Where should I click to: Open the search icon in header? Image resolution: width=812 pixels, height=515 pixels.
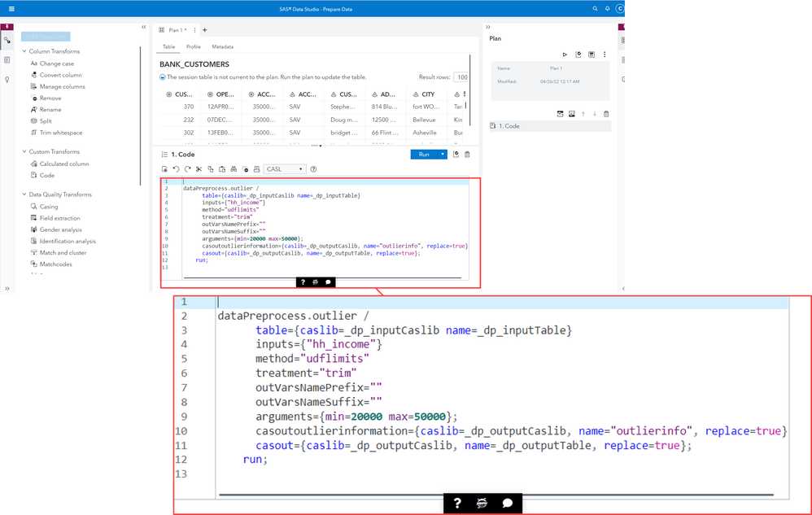coord(595,9)
